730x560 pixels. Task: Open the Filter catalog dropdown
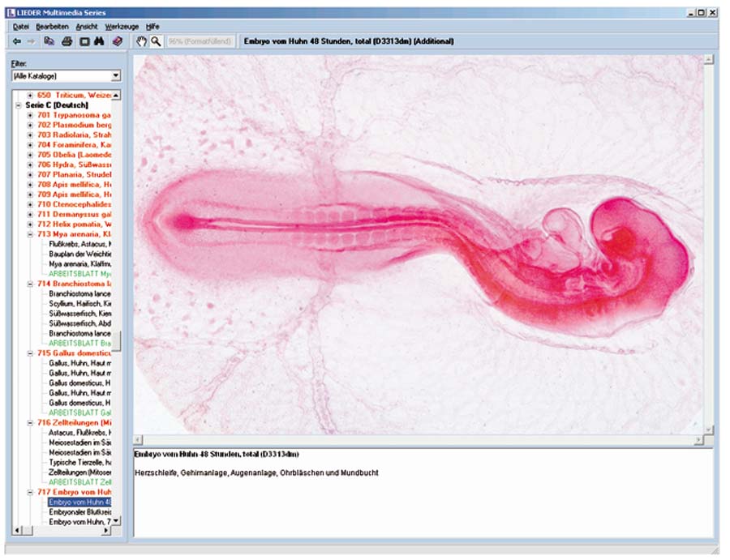coord(115,76)
